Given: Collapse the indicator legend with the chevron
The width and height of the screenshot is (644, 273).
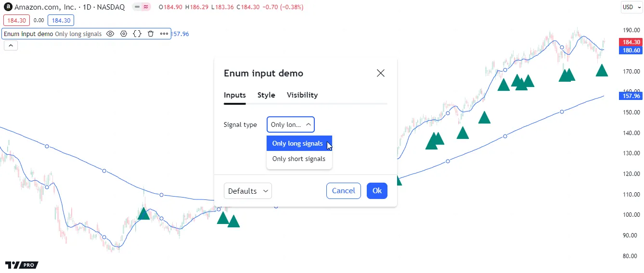Looking at the screenshot, I should pos(11,46).
